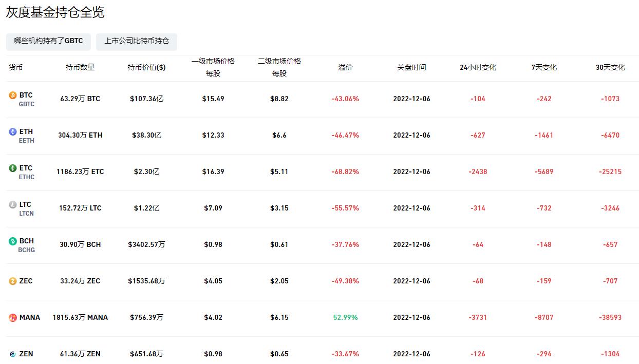This screenshot has width=639, height=364.
Task: Click ETH 7-day change '-1461'
Action: tap(544, 135)
